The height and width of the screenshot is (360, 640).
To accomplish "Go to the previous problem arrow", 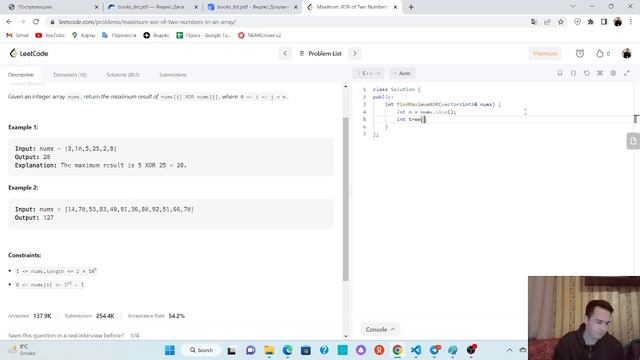I will click(285, 53).
